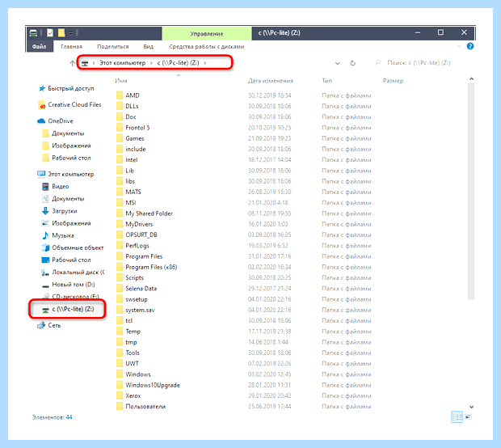Image resolution: width=501 pixels, height=448 pixels.
Task: Select the Windows folder name
Action: [x=137, y=374]
